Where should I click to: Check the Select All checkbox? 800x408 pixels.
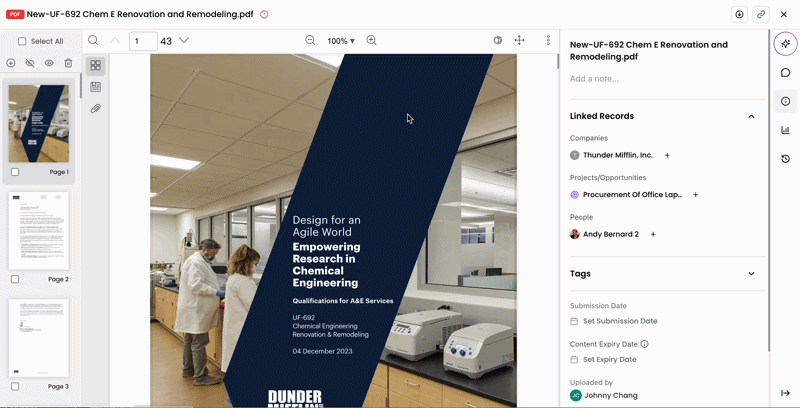[x=22, y=41]
